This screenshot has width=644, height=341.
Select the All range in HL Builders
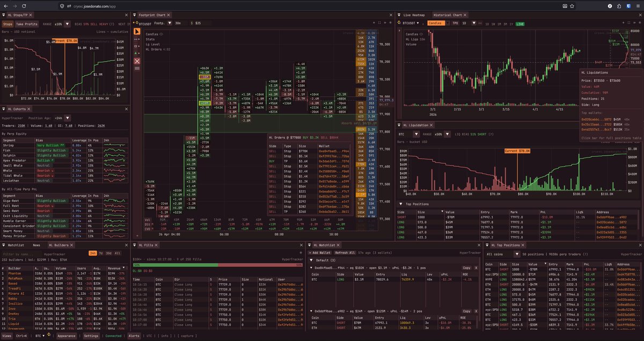(118, 253)
